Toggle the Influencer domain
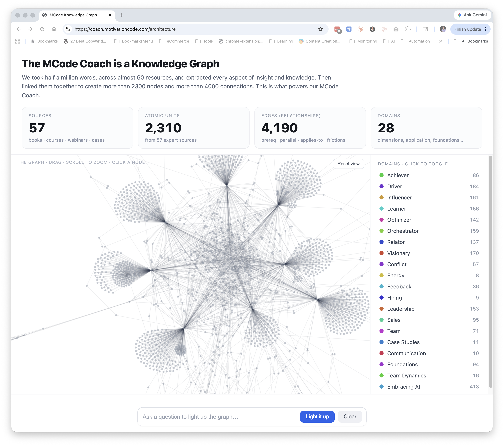This screenshot has width=504, height=446. 429,197
